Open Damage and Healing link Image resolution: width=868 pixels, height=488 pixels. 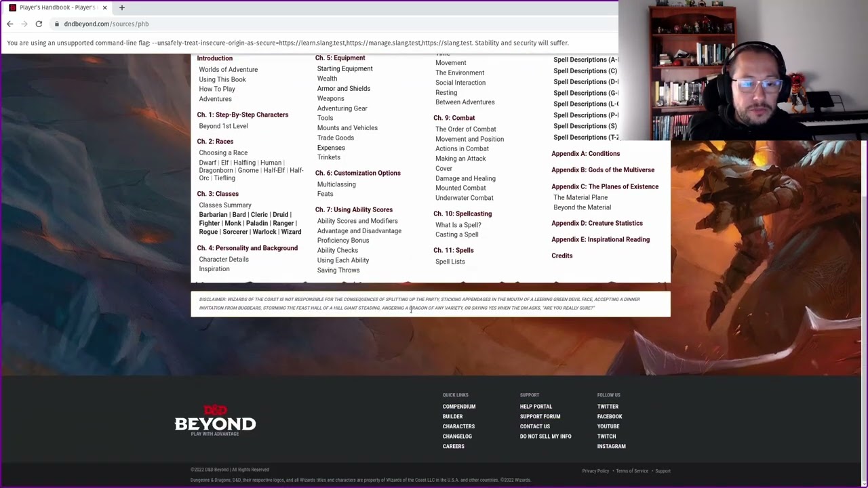pos(465,178)
